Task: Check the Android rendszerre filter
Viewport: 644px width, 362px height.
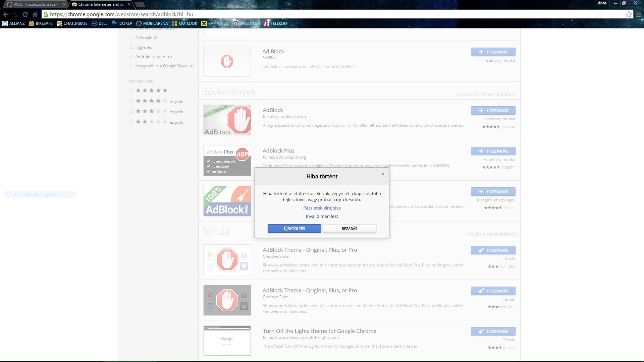Action: [x=131, y=56]
